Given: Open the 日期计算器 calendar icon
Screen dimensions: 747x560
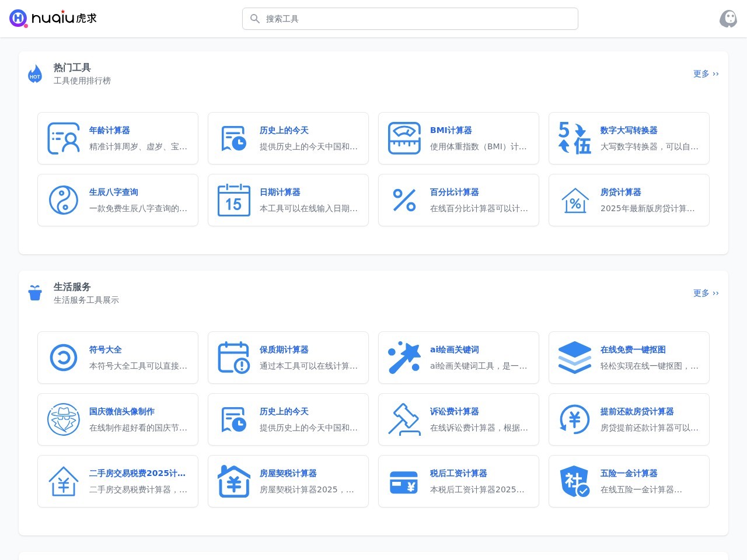Looking at the screenshot, I should (234, 200).
